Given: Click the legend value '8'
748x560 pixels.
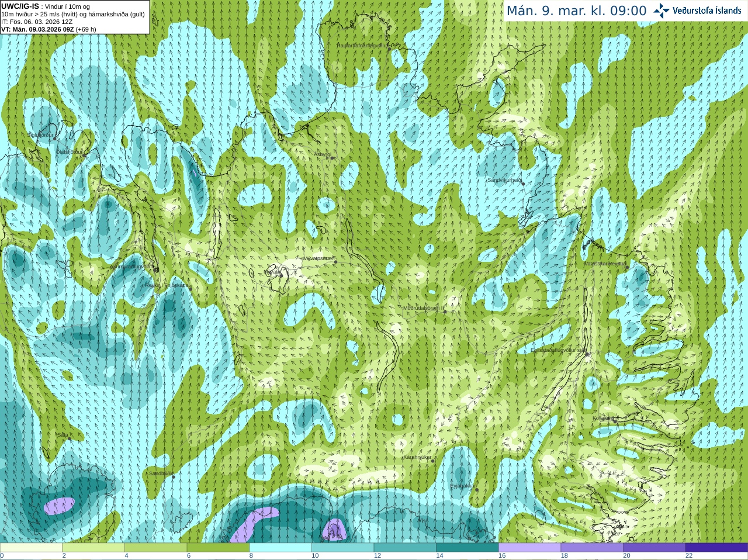Looking at the screenshot, I should 251,556.
